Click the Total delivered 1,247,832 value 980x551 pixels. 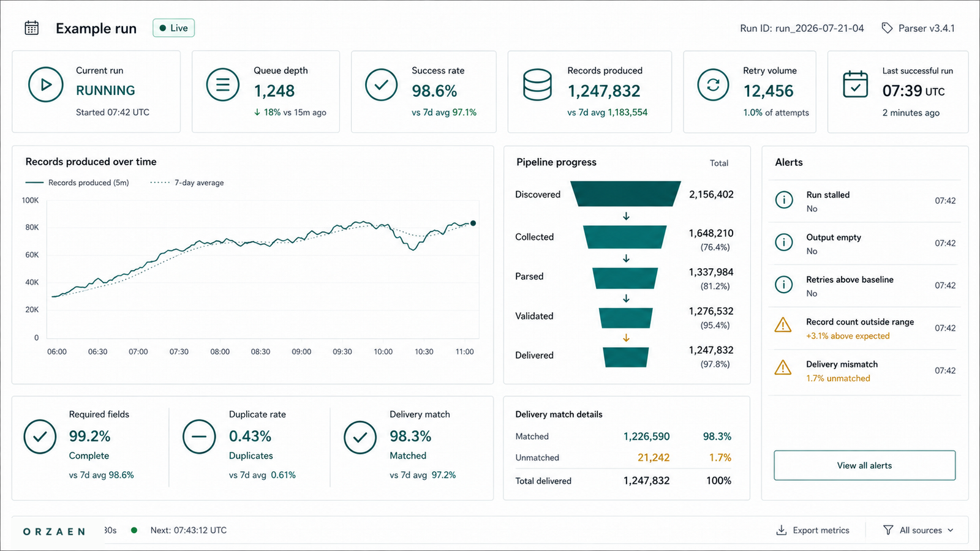pos(646,481)
